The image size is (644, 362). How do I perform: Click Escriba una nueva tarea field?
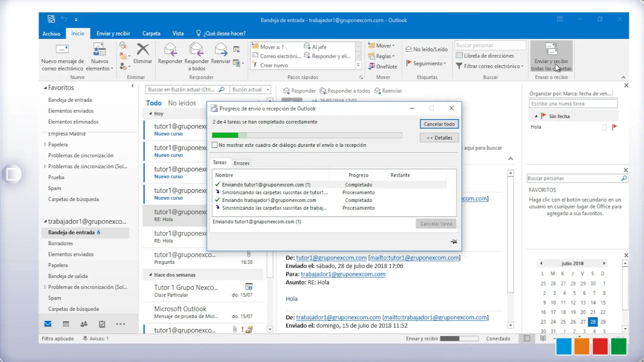(573, 104)
